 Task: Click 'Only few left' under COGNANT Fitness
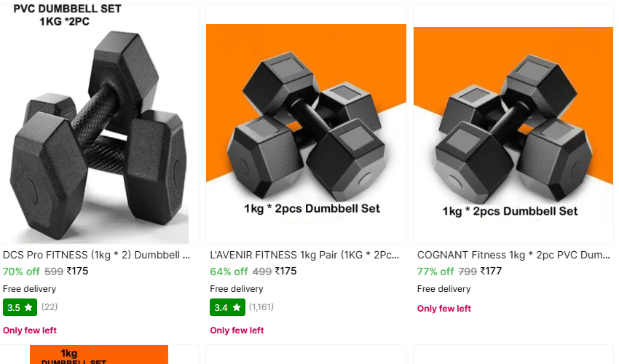[444, 309]
